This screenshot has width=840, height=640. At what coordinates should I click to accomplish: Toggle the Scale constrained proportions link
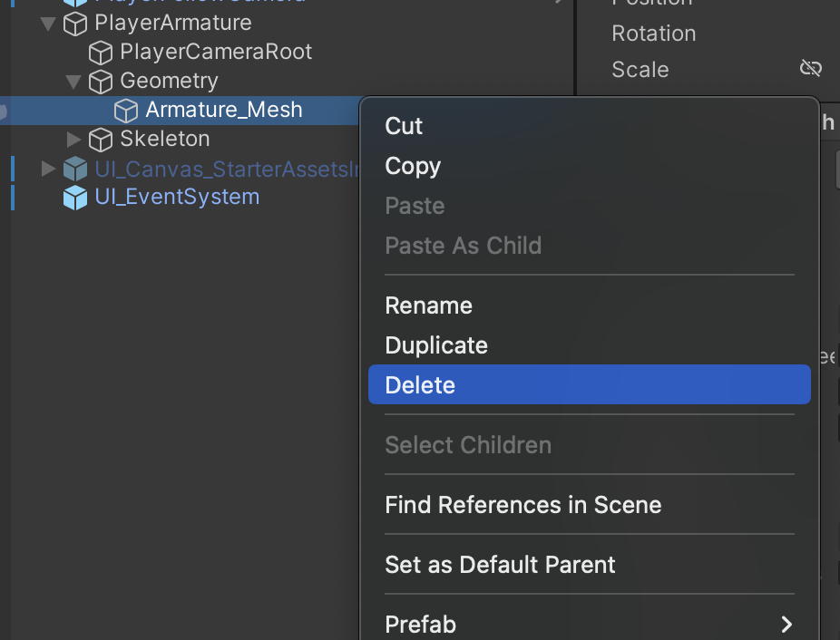810,69
